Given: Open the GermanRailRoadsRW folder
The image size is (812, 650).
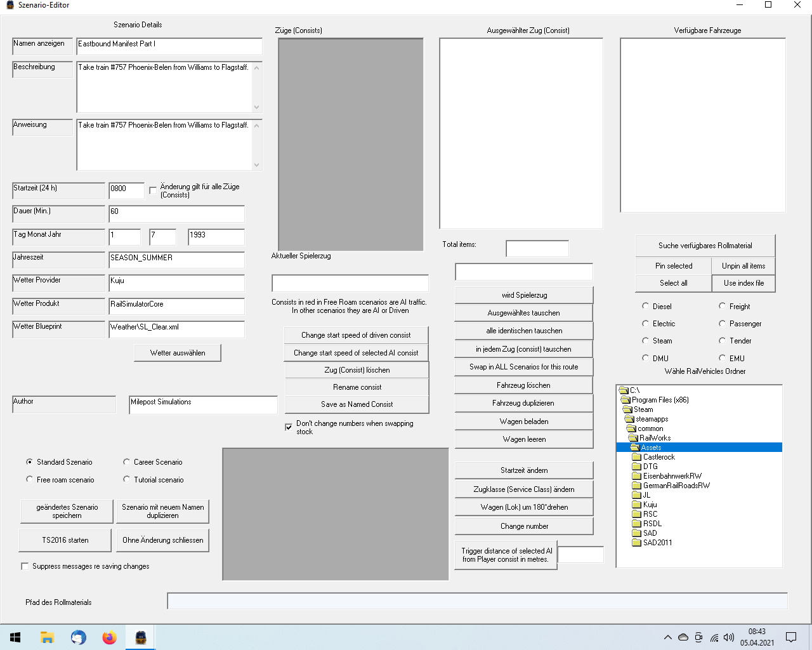Looking at the screenshot, I should coord(676,486).
